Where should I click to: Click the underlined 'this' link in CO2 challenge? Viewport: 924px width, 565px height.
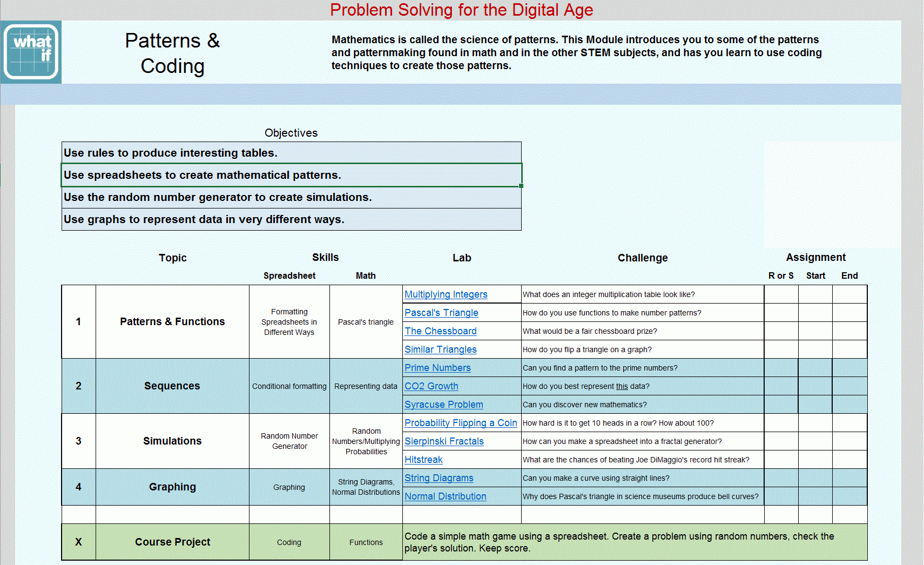click(622, 386)
